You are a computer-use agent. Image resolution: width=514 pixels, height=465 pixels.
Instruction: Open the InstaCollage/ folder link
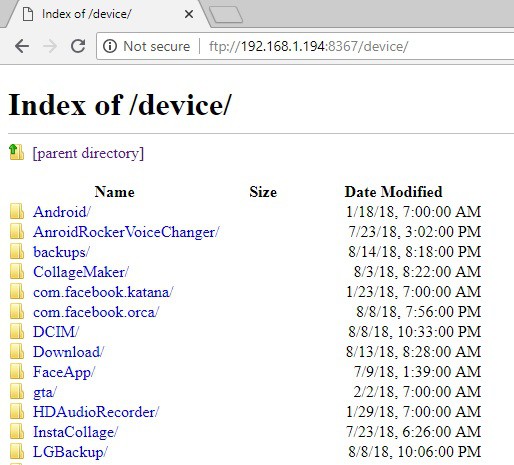click(x=75, y=432)
